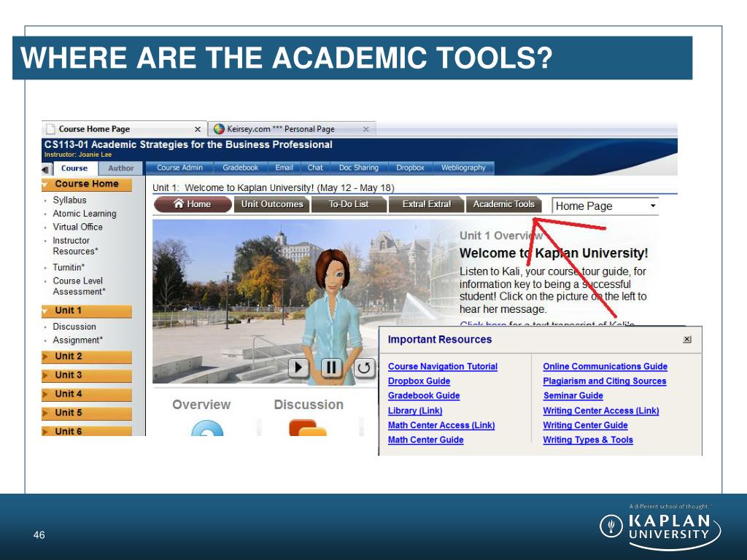Collapse the left sidebar arrow icon
Viewport: 747px width, 560px height.
(x=46, y=169)
